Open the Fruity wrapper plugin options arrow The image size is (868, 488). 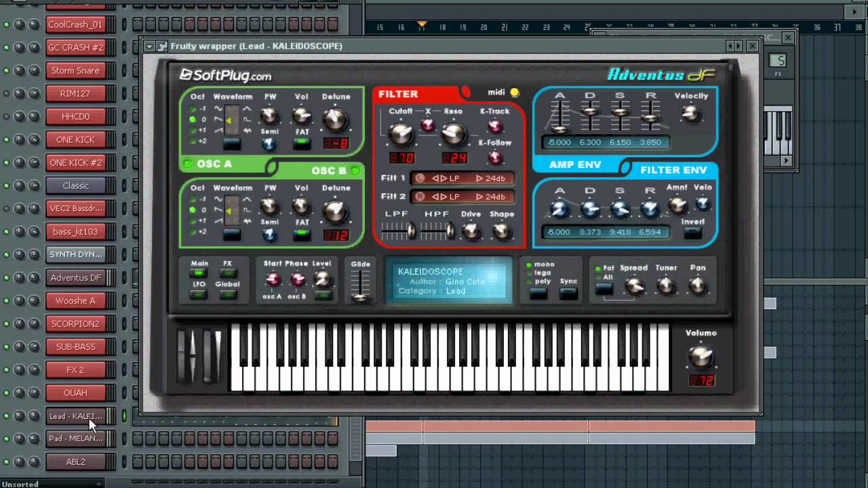[149, 46]
